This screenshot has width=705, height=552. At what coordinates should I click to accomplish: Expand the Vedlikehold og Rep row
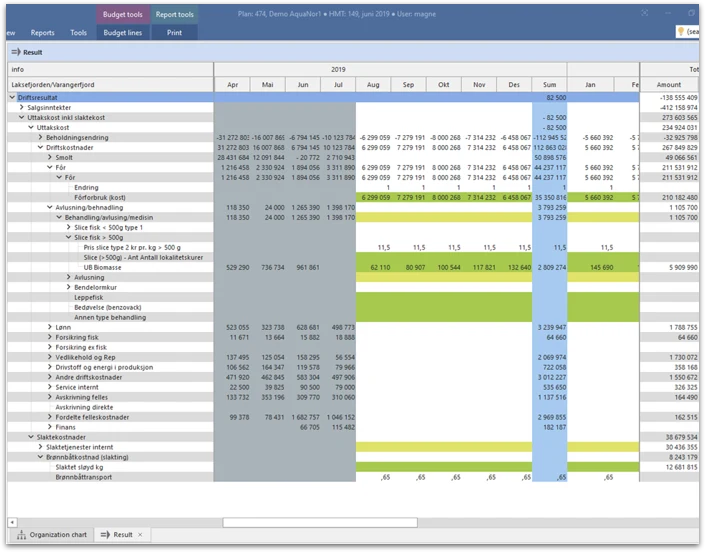pyautogui.click(x=50, y=357)
